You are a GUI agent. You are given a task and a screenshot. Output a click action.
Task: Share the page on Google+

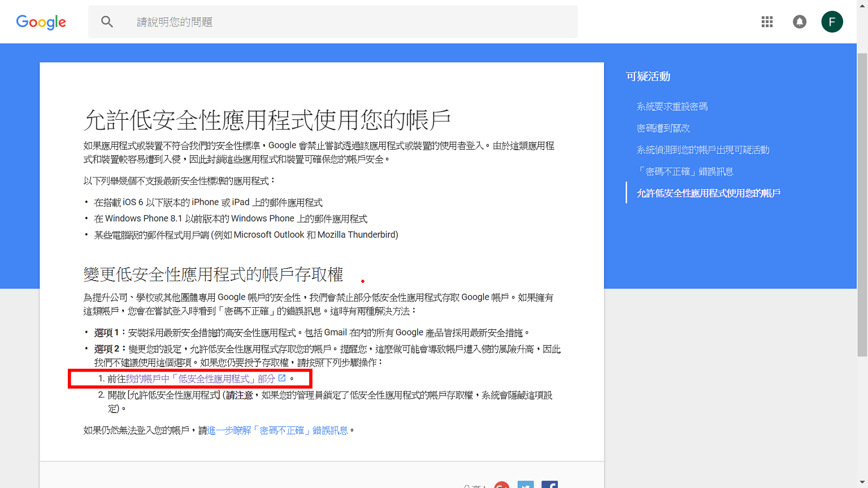click(x=501, y=485)
